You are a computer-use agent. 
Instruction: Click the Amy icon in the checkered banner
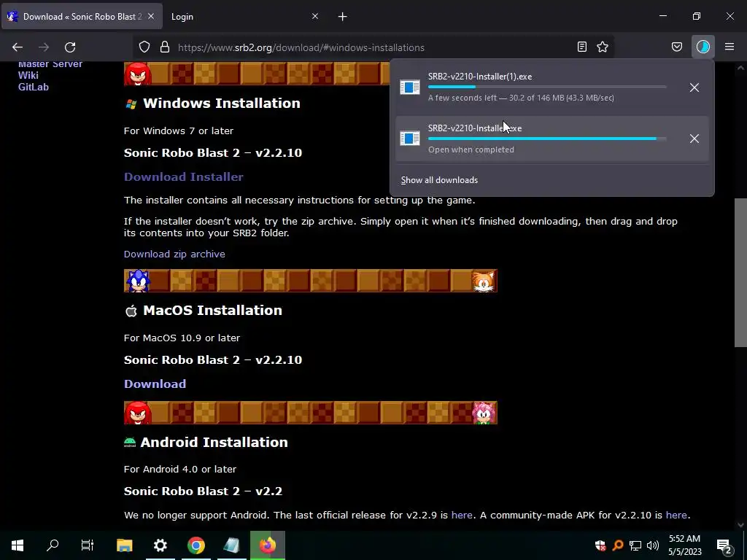484,413
